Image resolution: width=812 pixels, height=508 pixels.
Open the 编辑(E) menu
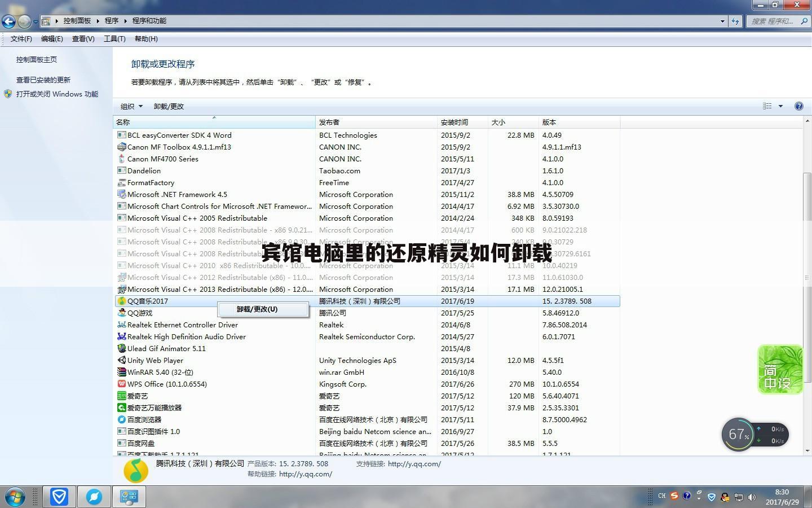click(52, 39)
